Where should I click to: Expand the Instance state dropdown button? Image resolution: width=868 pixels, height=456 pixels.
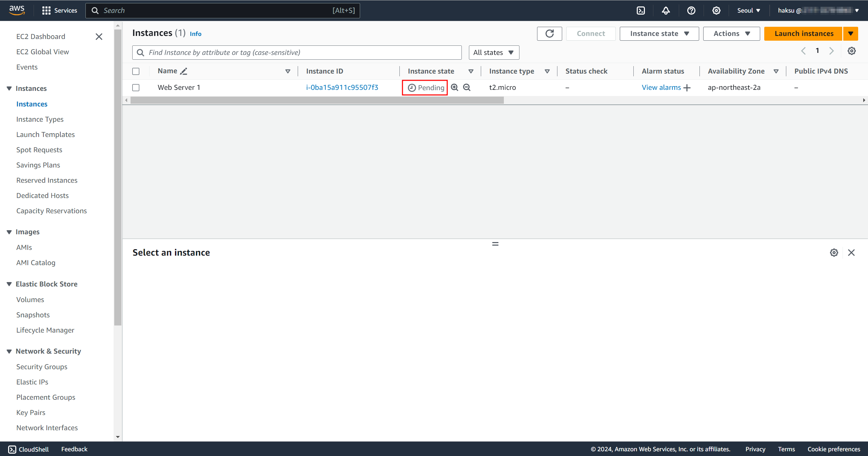[659, 34]
